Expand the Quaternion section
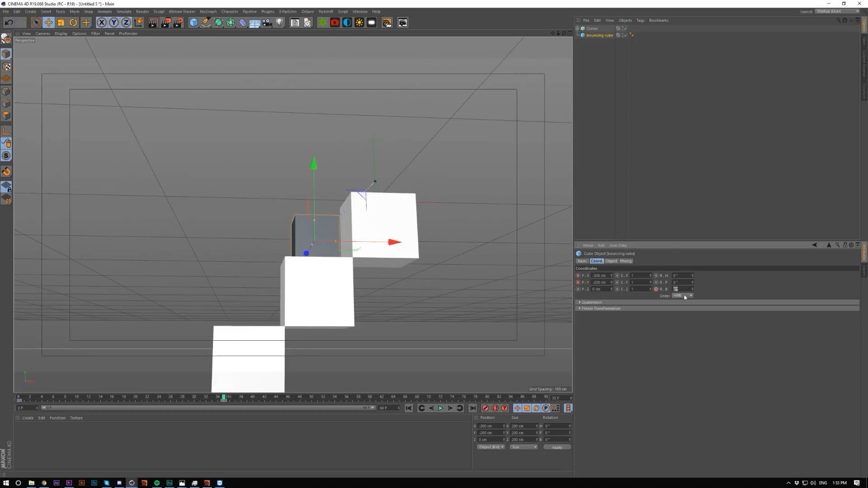868x488 pixels. [591, 302]
